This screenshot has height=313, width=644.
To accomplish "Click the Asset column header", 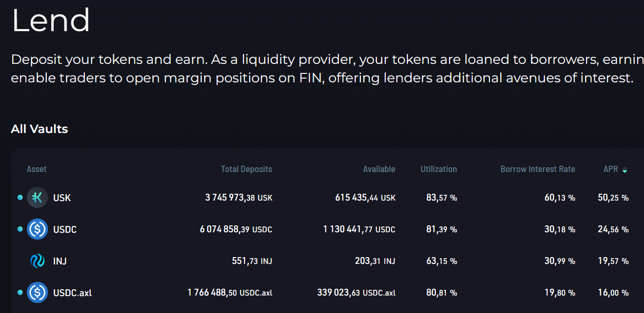I will pyautogui.click(x=36, y=169).
